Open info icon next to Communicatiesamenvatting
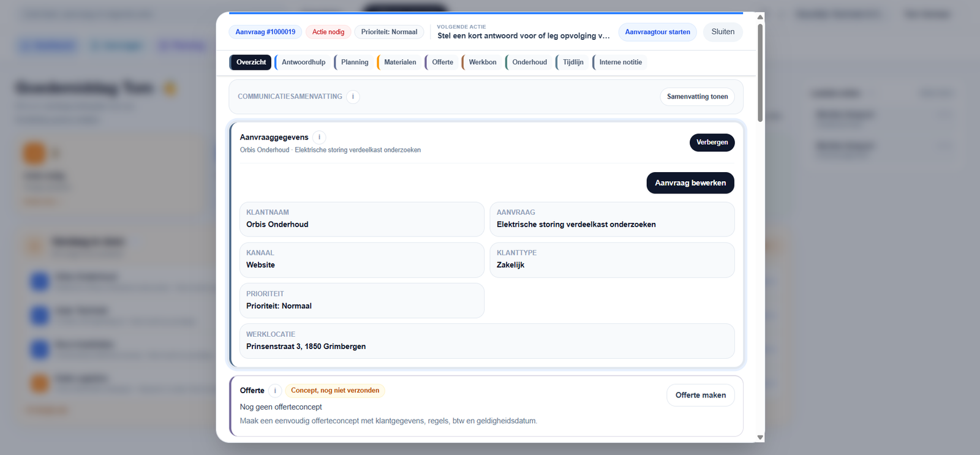This screenshot has width=980, height=455. point(353,97)
